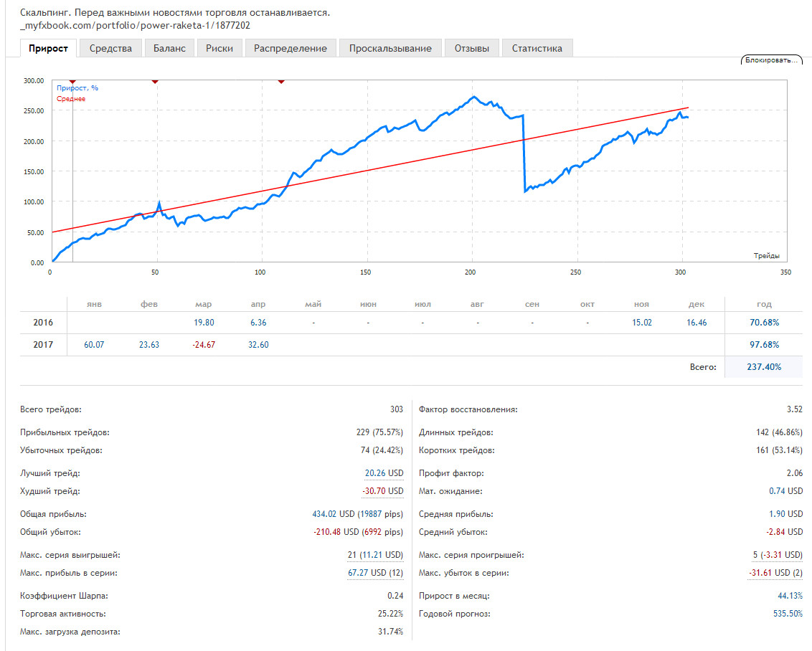Image resolution: width=812 pixels, height=651 pixels.
Task: Select April 2016 value 6.36
Action: (258, 323)
